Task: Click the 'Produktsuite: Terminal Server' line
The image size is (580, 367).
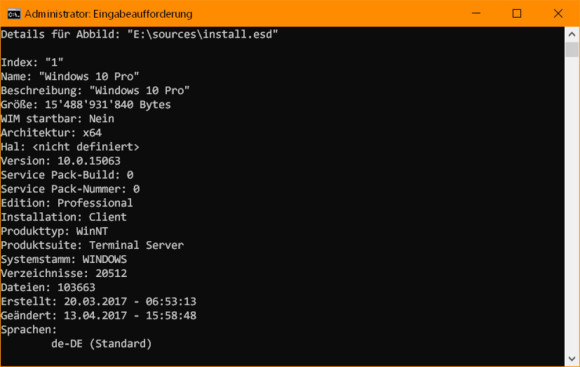Action: 92,245
